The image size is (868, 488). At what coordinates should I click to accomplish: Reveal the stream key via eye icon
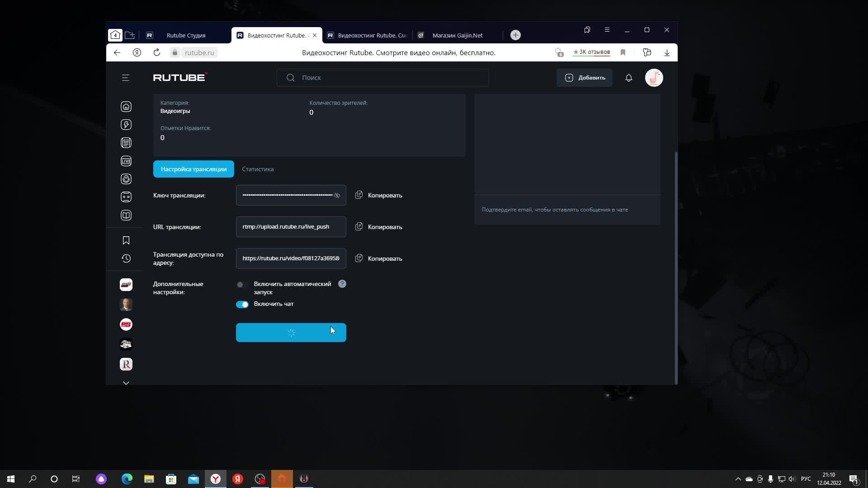(337, 196)
